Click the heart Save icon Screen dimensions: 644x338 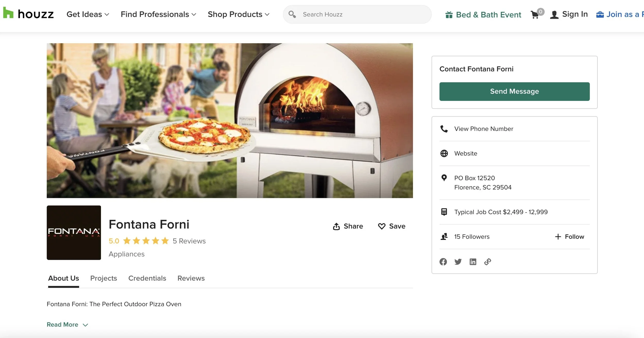(x=382, y=226)
